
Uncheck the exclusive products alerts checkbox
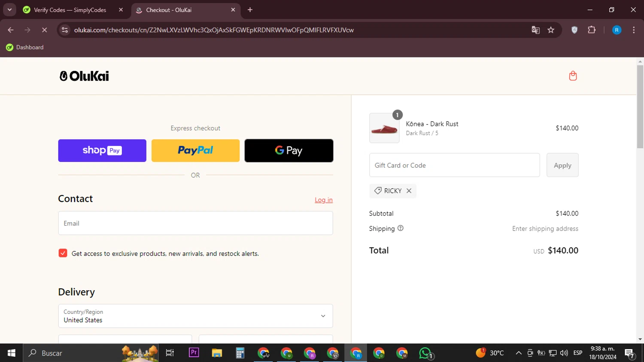click(63, 253)
